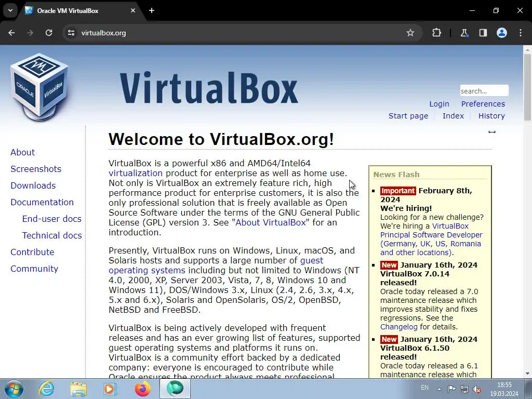Open site information icon in address bar
The width and height of the screenshot is (532, 399).
[x=71, y=33]
